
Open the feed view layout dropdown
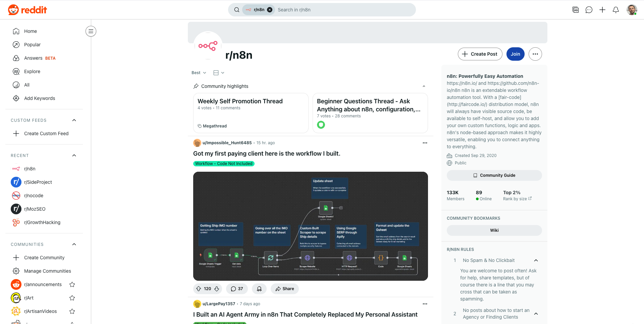coord(219,73)
